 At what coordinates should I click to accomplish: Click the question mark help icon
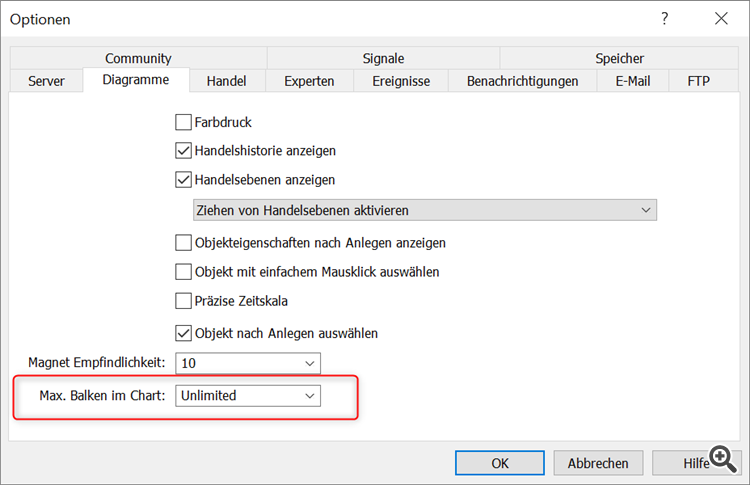pyautogui.click(x=664, y=19)
